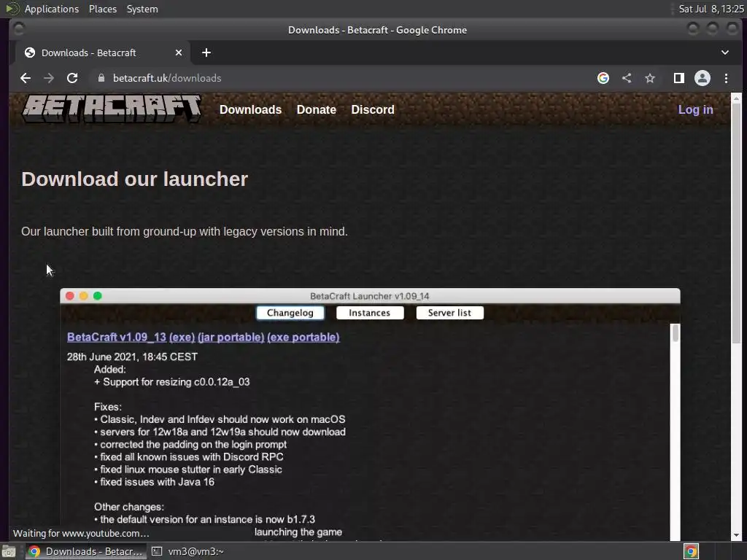
Task: Click the Server list button in launcher image
Action: pyautogui.click(x=449, y=313)
